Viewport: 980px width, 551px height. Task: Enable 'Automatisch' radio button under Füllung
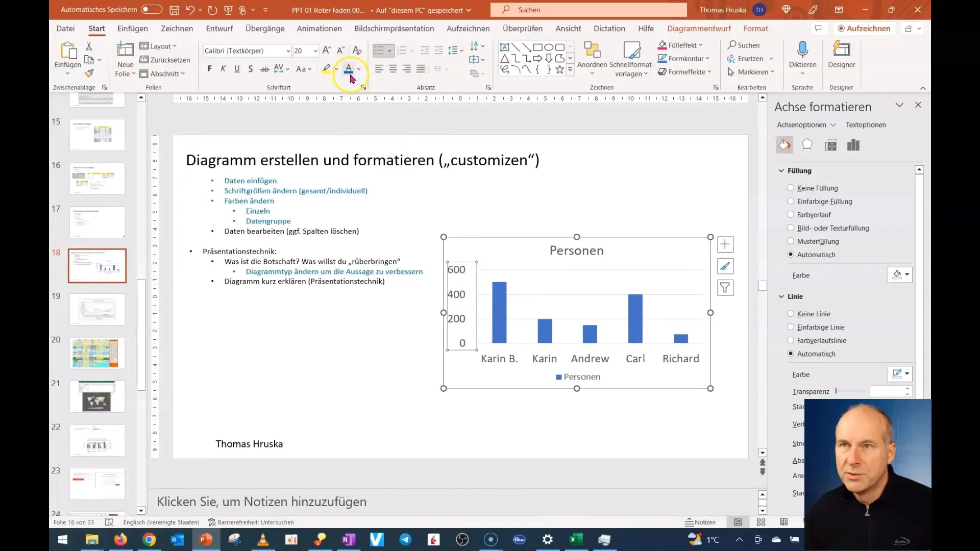click(x=791, y=254)
